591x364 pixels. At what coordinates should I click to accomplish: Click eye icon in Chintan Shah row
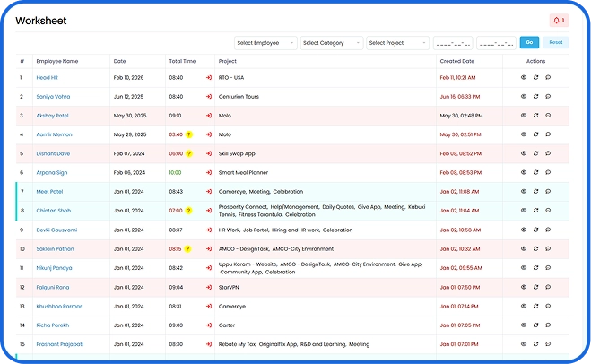tap(524, 211)
